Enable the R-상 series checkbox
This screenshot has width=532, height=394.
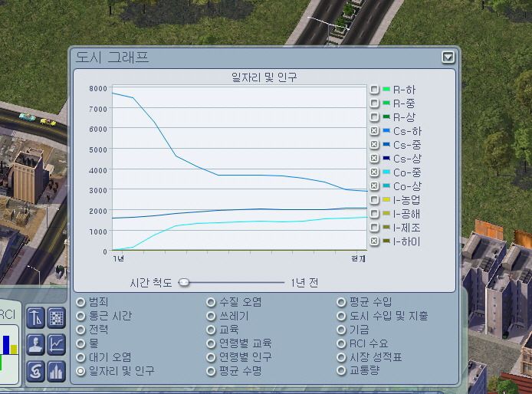click(374, 117)
